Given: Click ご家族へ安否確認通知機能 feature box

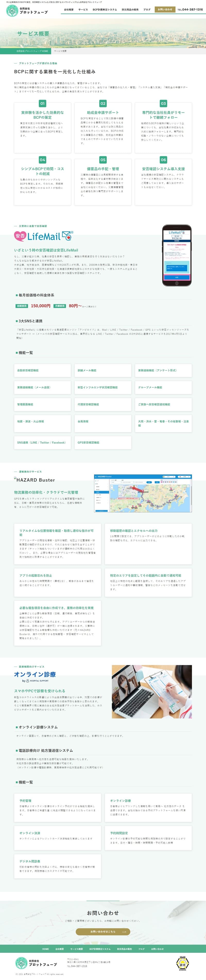Looking at the screenshot, I should point(163,405).
